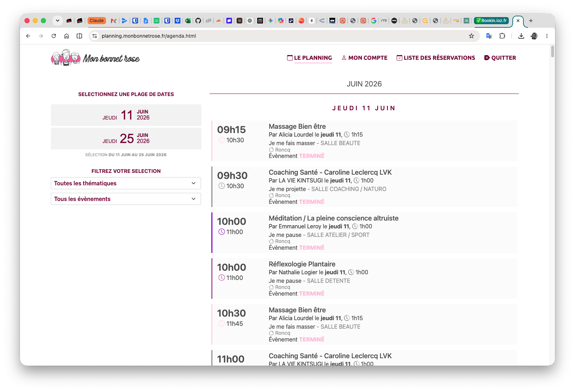This screenshot has width=575, height=392.
Task: Open the downloads icon in Chrome toolbar
Action: (x=521, y=36)
